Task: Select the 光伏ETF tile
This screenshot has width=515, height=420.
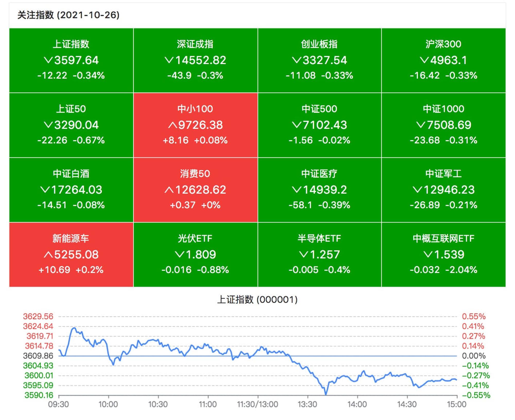Action: click(195, 255)
